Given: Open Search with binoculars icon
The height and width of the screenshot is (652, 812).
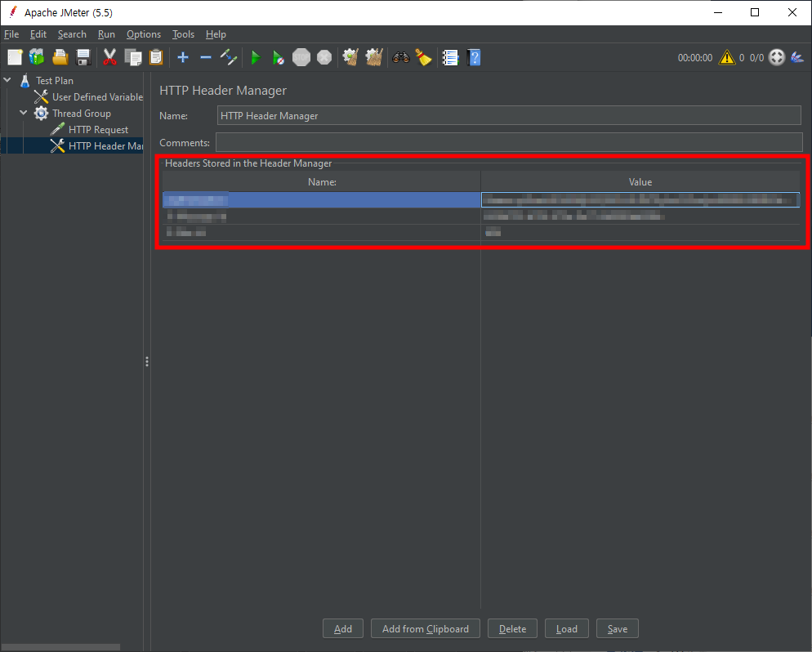Looking at the screenshot, I should click(401, 57).
